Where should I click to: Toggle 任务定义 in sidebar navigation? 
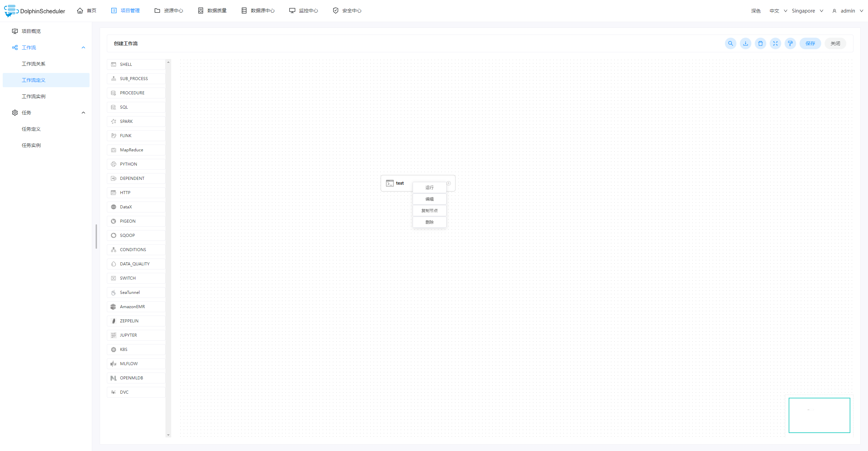(31, 129)
